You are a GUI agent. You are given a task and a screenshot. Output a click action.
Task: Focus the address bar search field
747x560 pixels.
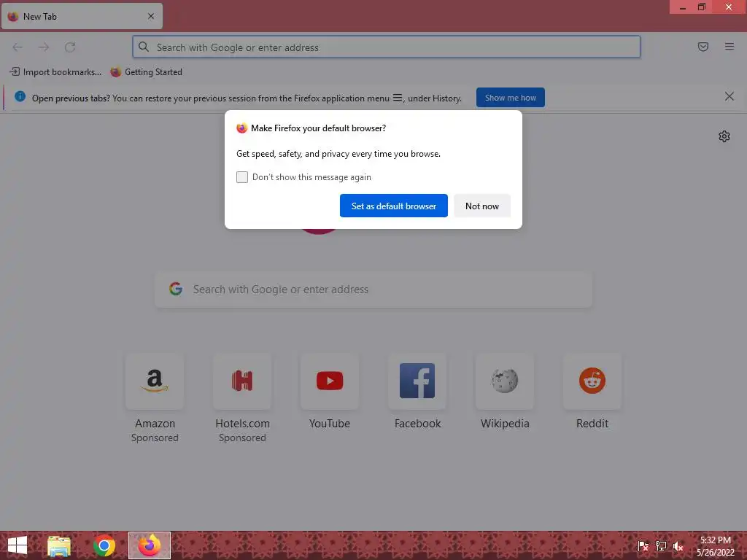click(x=387, y=47)
